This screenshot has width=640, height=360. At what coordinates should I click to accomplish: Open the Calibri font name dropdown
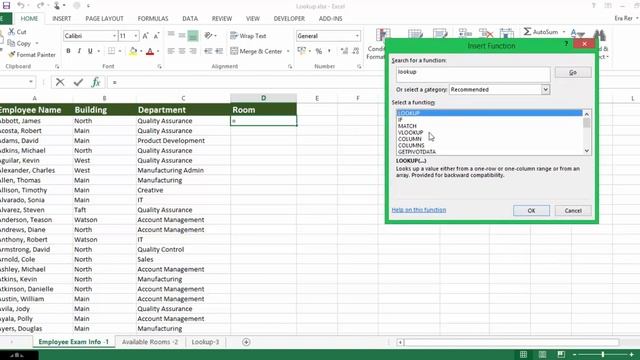point(114,36)
